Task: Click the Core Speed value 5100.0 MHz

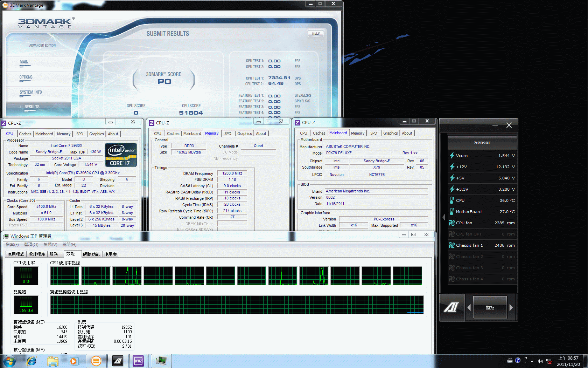Action: point(47,207)
